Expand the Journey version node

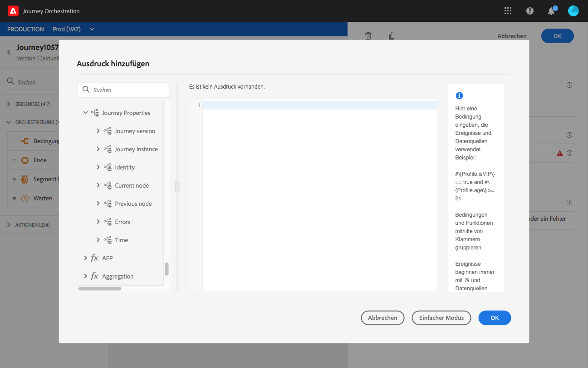[98, 131]
